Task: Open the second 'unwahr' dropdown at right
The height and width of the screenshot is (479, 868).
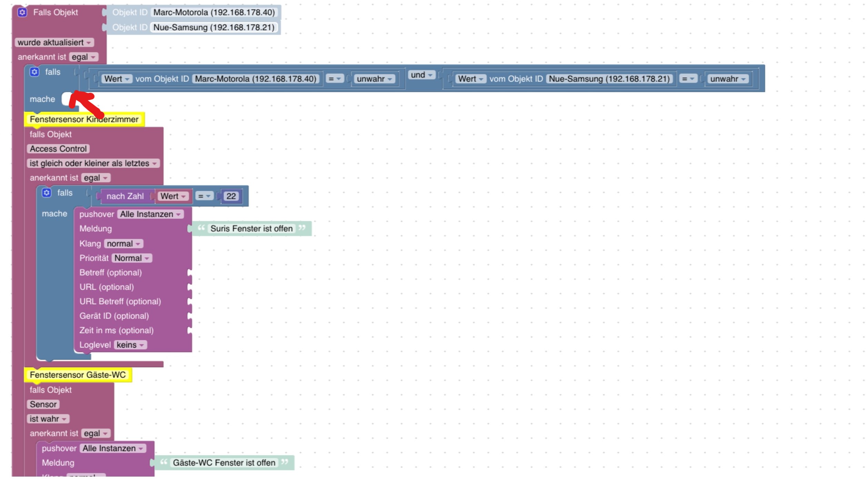Action: point(728,79)
